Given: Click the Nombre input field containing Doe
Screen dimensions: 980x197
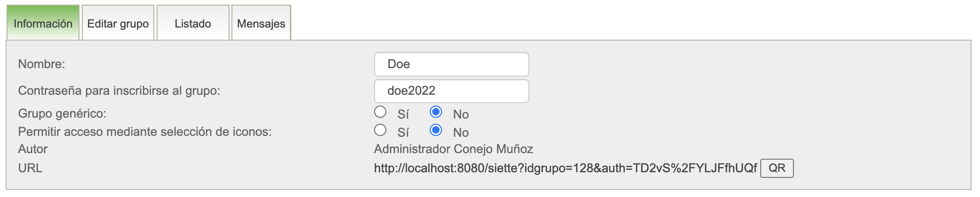Looking at the screenshot, I should [x=451, y=64].
